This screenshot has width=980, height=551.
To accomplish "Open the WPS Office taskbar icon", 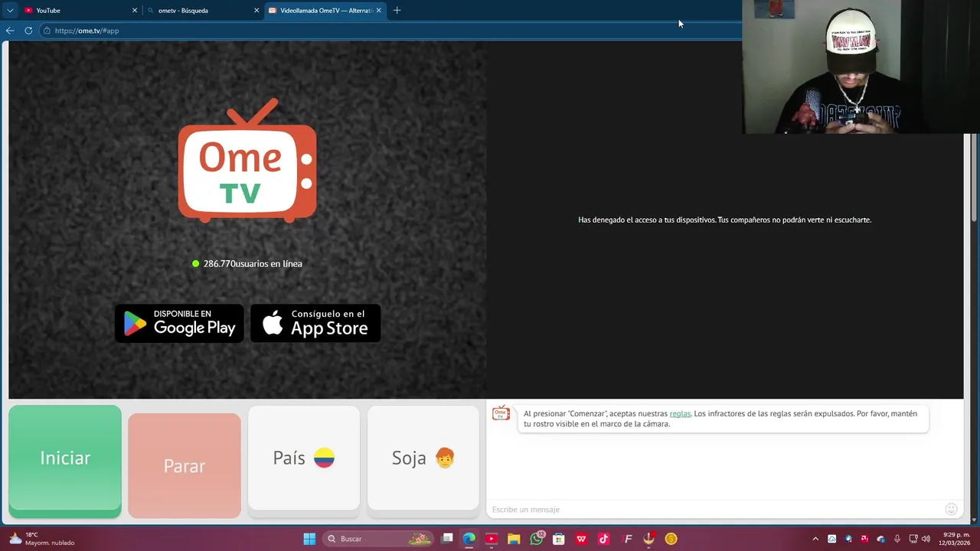I will point(581,539).
